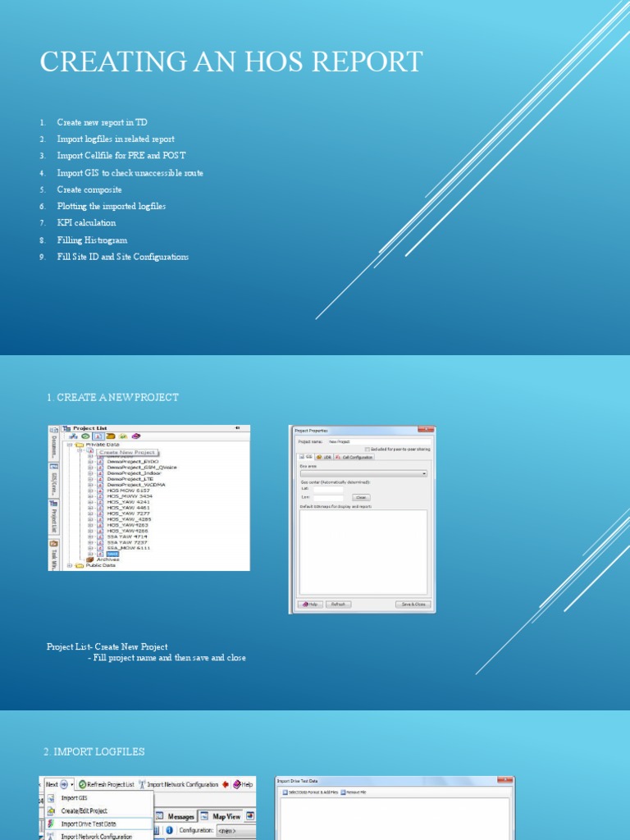Click the red arrow icon before Help

[x=226, y=784]
